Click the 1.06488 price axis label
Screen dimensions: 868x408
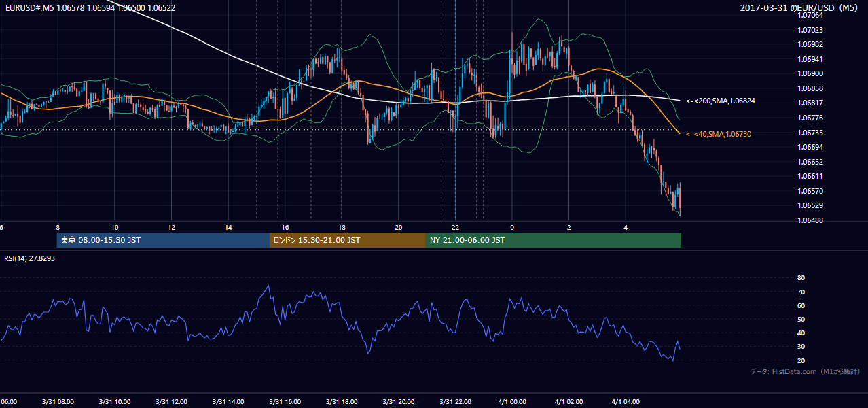[x=811, y=221]
